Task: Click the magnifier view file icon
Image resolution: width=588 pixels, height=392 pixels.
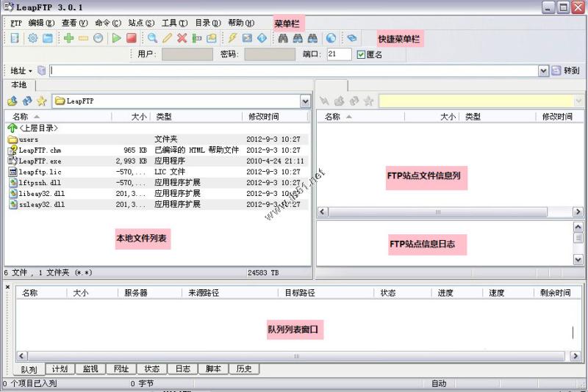Action: point(152,38)
